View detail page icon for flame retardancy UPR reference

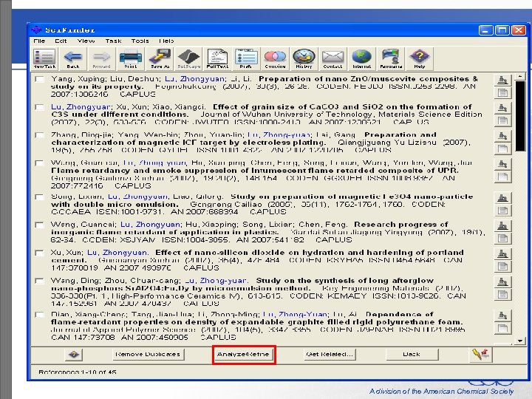pos(502,177)
